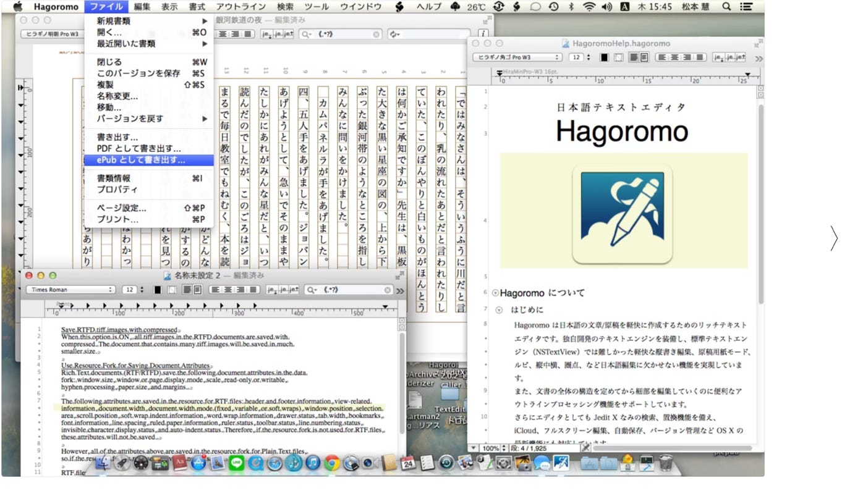
Task: Expand バージョンを戻す submenu
Action: [149, 118]
